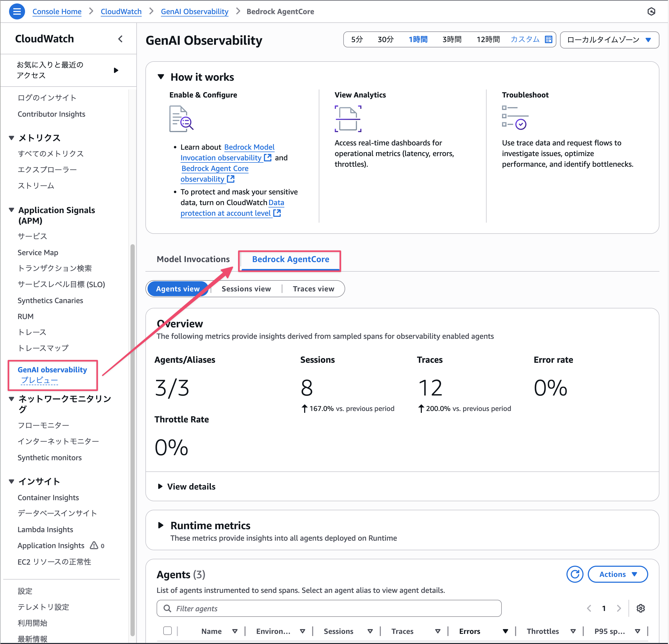Open Agents table preferences gear
This screenshot has height=644, width=669.
tap(641, 608)
